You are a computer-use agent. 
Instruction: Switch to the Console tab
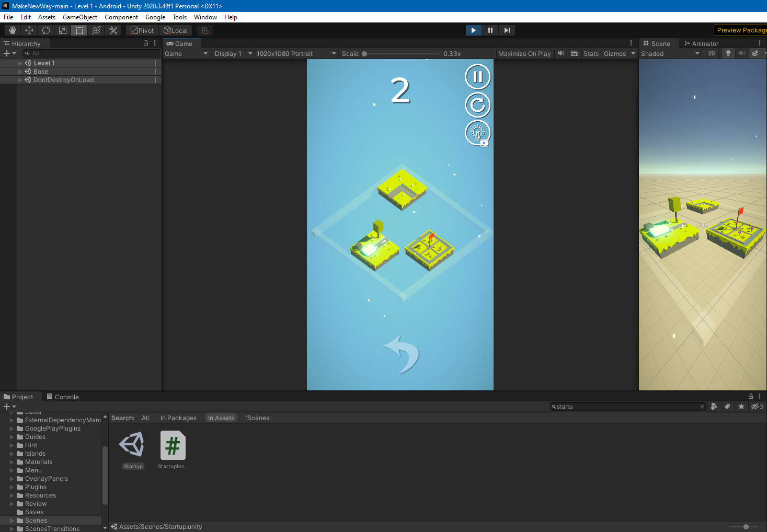(x=63, y=397)
